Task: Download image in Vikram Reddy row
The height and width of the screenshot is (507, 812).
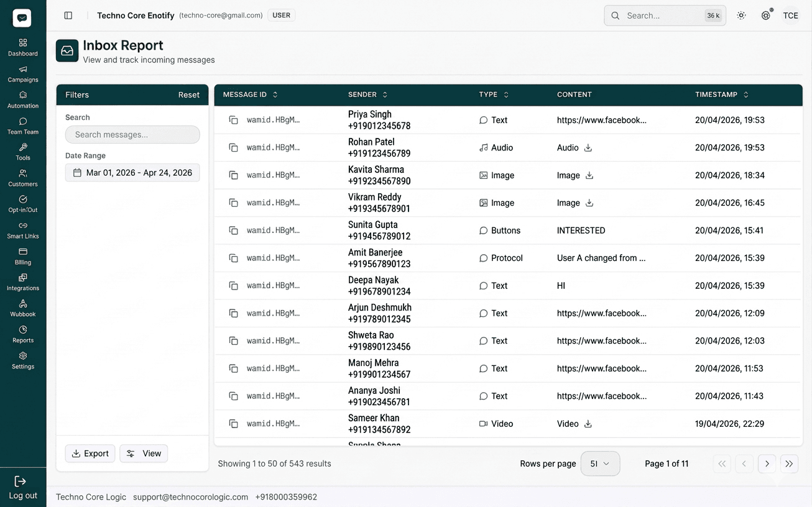Action: point(589,203)
